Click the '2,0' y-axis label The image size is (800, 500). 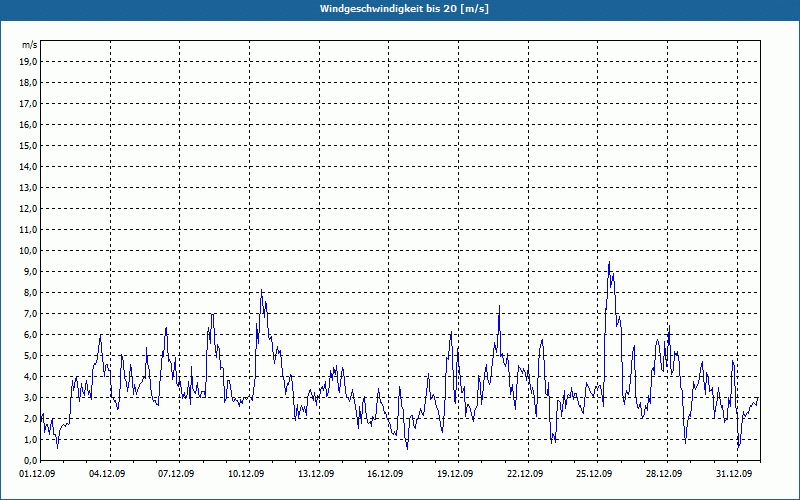click(30, 419)
